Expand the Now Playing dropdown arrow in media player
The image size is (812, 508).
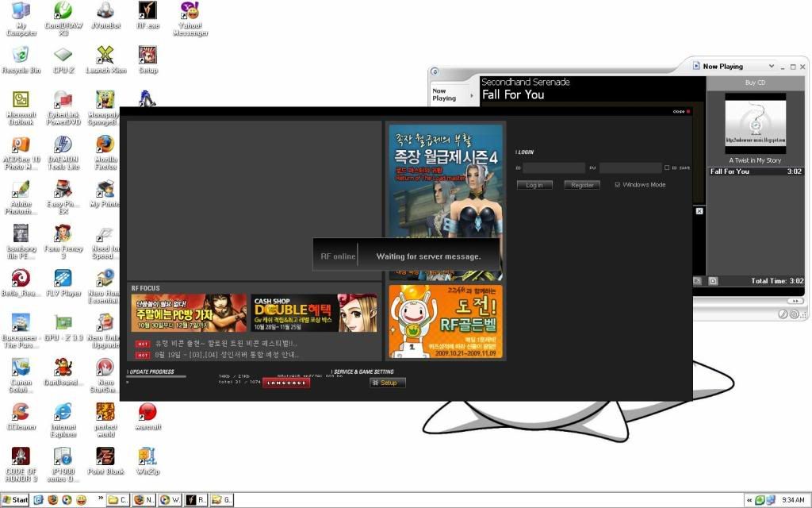[771, 67]
